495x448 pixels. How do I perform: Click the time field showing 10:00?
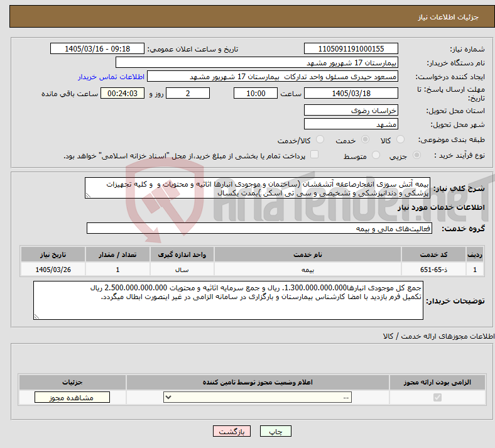(256, 93)
